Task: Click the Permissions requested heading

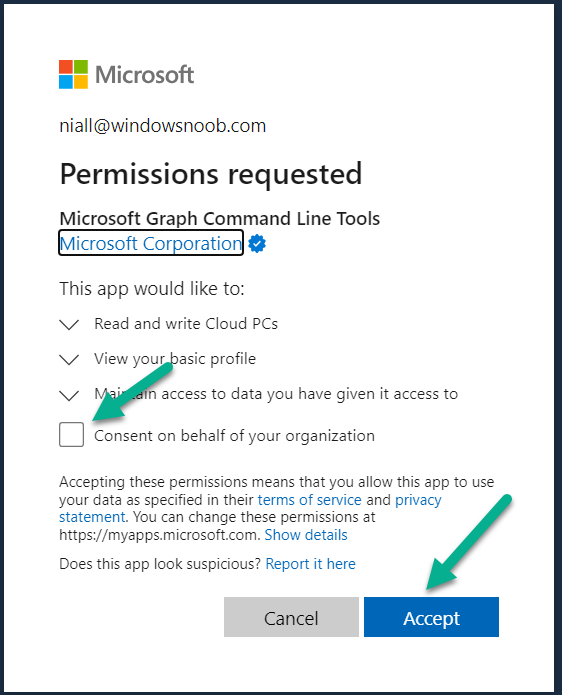Action: [x=211, y=174]
